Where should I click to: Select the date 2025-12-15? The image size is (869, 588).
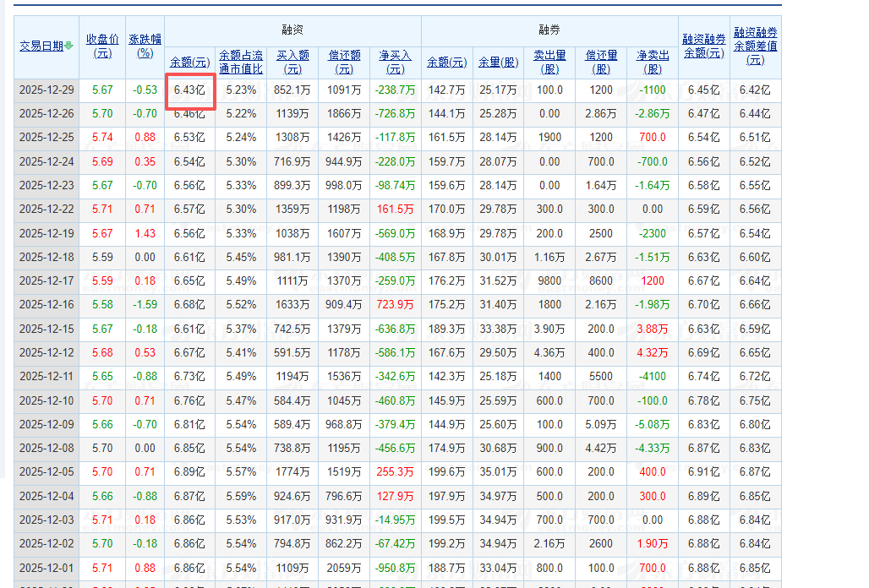[x=46, y=329]
